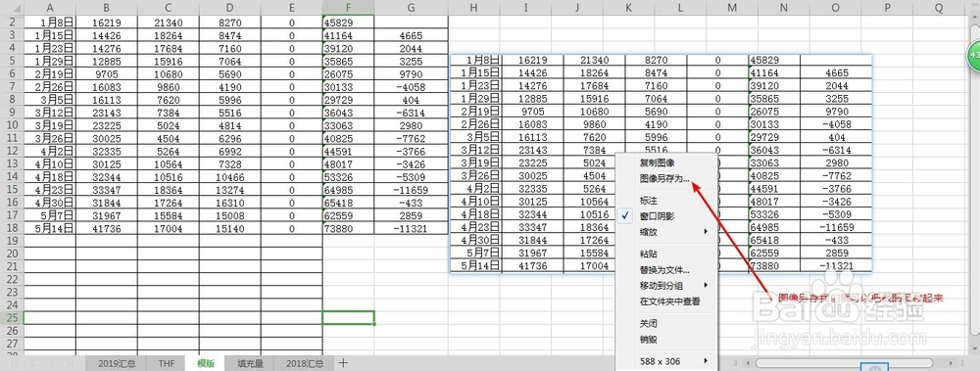Select column C header
This screenshot has height=371, width=980.
(169, 7)
